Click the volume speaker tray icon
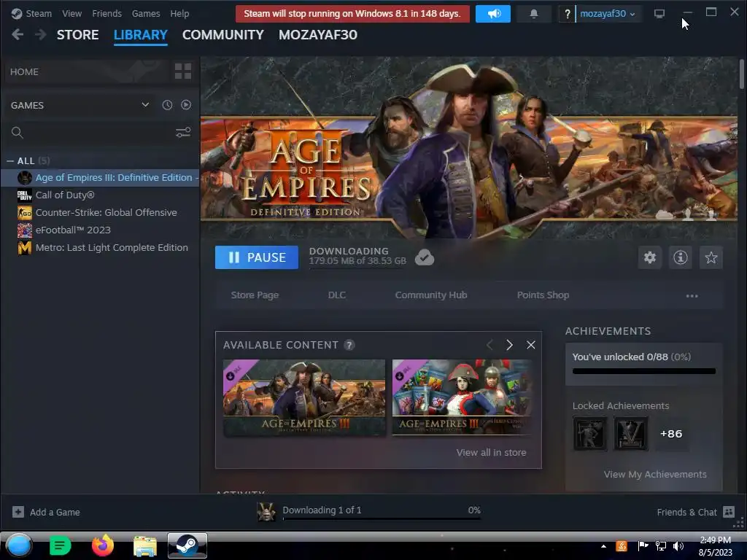Screen dimensions: 747x560 point(678,546)
